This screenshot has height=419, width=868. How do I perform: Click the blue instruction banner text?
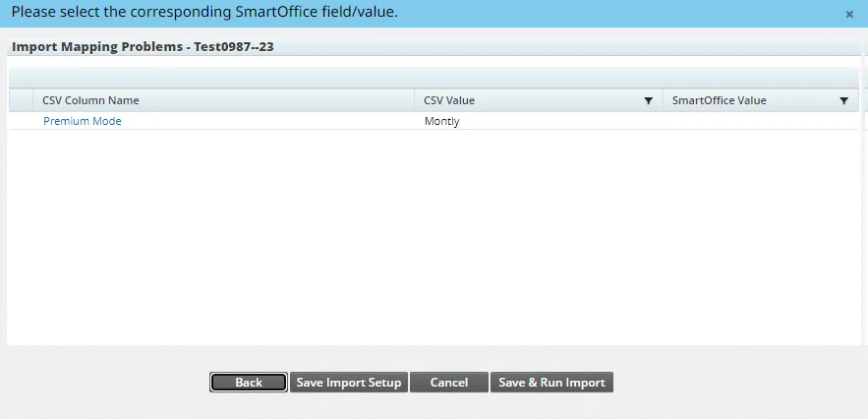click(204, 13)
